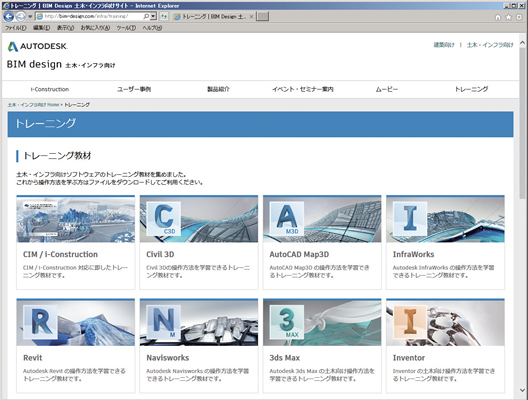Click the CIM / i-Construction card thumbnail
Screen dimensions: 528x400
[x=76, y=219]
